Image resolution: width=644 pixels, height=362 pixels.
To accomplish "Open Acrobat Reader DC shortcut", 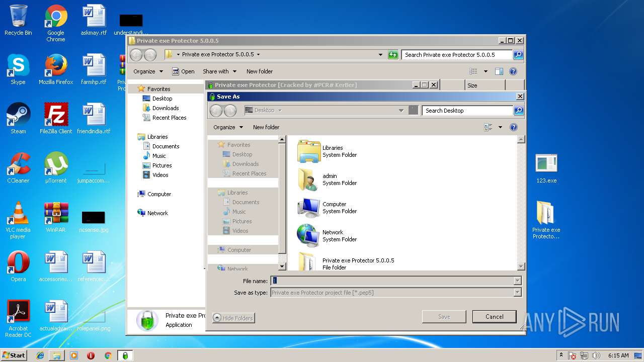I will (x=18, y=319).
